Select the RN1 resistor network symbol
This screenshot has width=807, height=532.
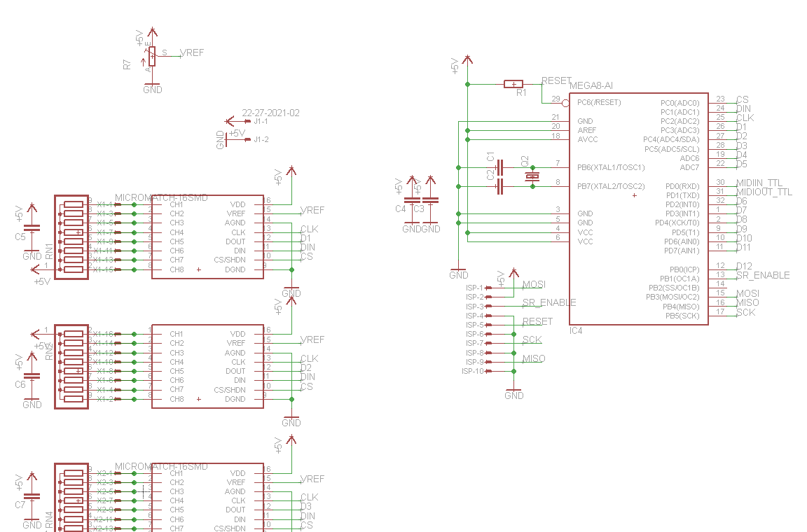pyautogui.click(x=71, y=237)
